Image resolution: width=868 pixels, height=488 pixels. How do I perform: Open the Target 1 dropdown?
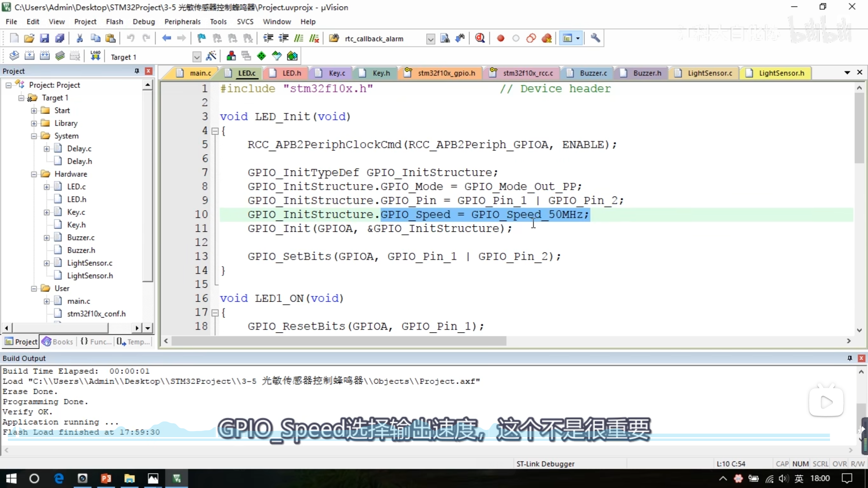197,57
